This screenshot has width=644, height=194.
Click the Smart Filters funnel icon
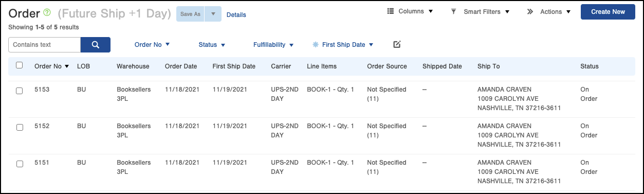(x=453, y=11)
